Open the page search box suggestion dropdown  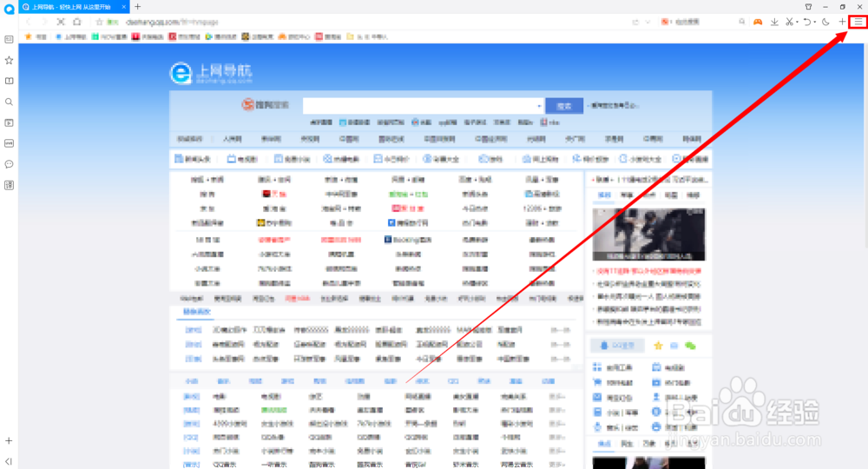539,105
